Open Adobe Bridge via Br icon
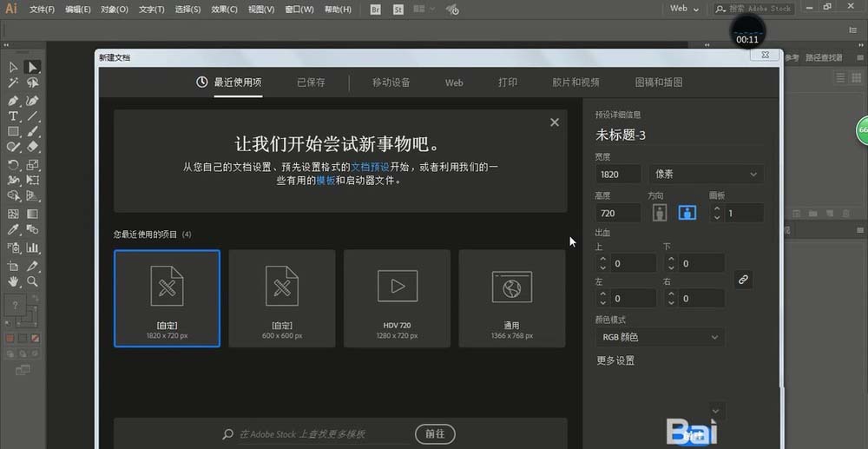The image size is (868, 449). [375, 10]
